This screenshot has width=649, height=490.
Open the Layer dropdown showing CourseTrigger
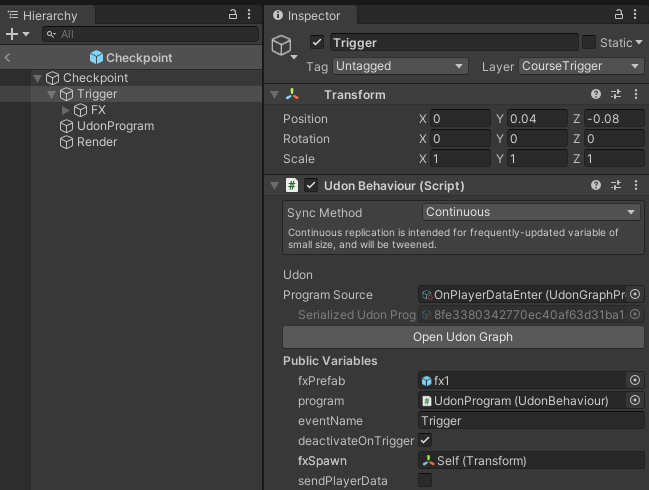[581, 66]
